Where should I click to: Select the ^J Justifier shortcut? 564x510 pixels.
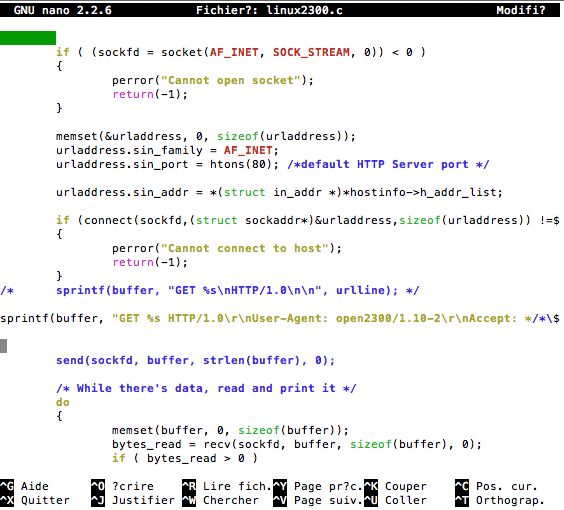tap(133, 500)
